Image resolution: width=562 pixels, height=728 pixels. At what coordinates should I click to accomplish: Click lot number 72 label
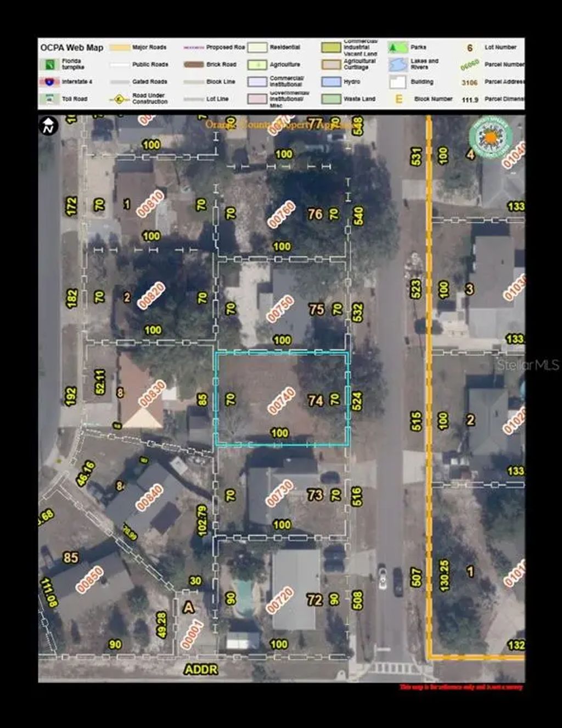314,600
